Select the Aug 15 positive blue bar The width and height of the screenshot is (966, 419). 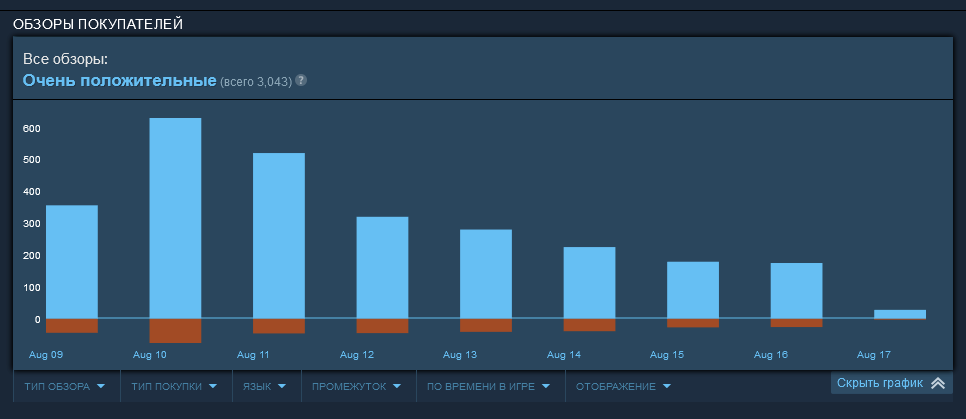693,290
